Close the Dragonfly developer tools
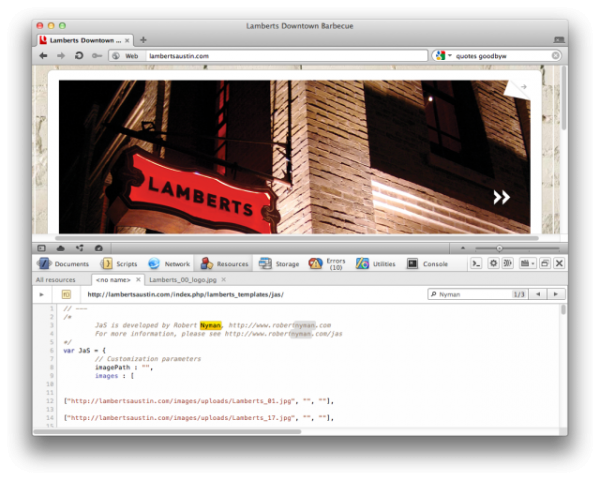This screenshot has height=480, width=600. [559, 264]
